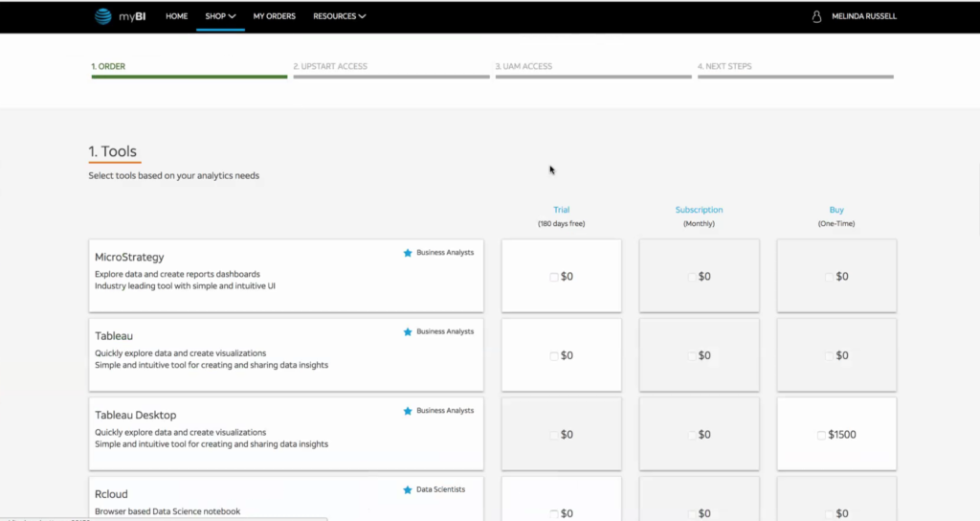The width and height of the screenshot is (980, 521).
Task: Check Tableau Buy $0 checkbox
Action: 829,356
